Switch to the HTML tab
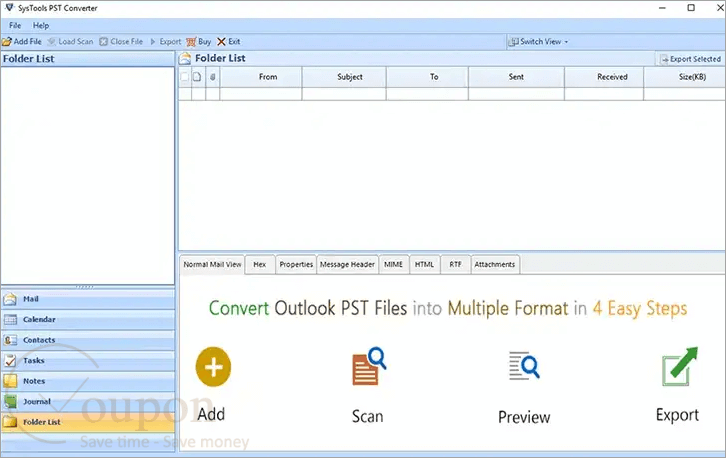The height and width of the screenshot is (458, 726). (425, 264)
